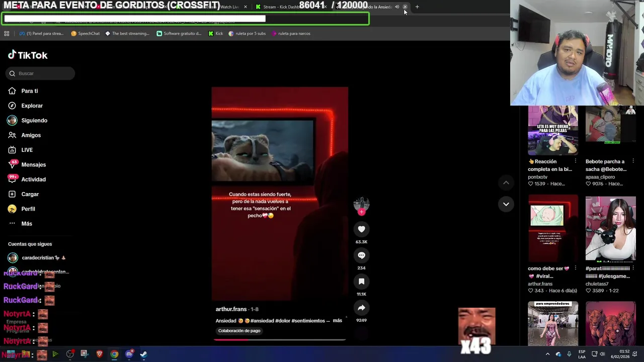Open options menu for the pontxotv video
The width and height of the screenshot is (644, 362).
pyautogui.click(x=576, y=161)
